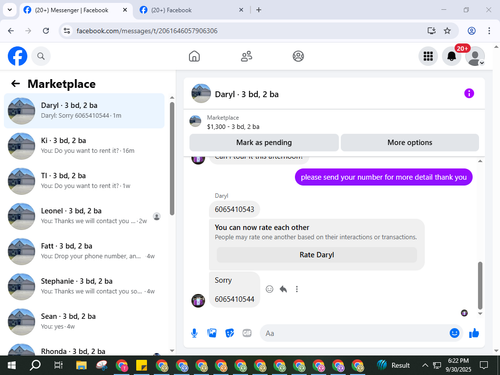Click the More options button
Image resolution: width=500 pixels, height=375 pixels.
[x=410, y=142]
